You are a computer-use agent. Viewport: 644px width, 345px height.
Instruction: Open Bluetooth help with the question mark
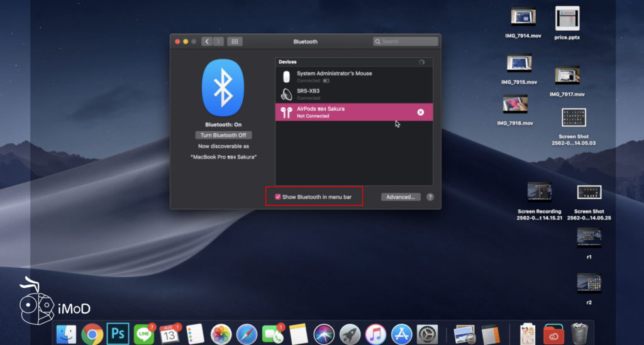click(x=430, y=197)
